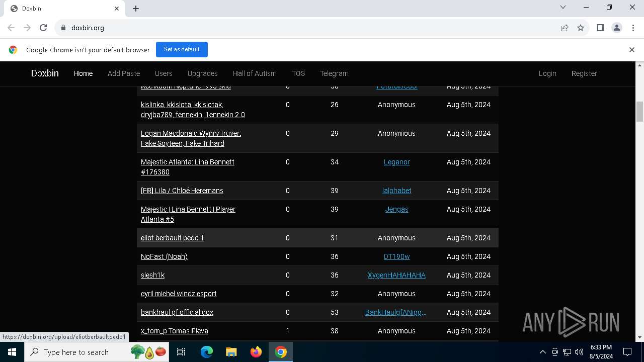Open the taskbar clock showing 6:33 PM
Screen dimensions: 644x362
point(601,352)
